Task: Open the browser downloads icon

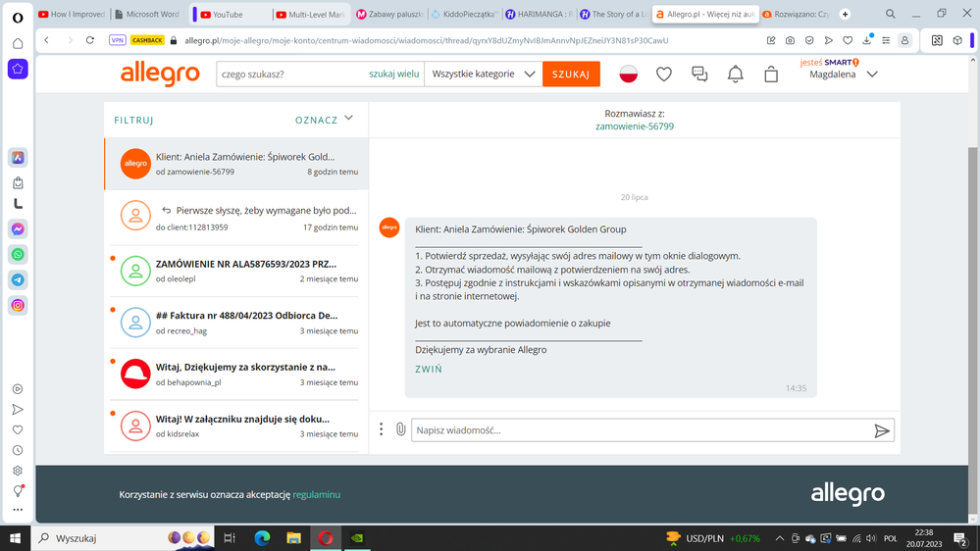Action: click(x=867, y=40)
